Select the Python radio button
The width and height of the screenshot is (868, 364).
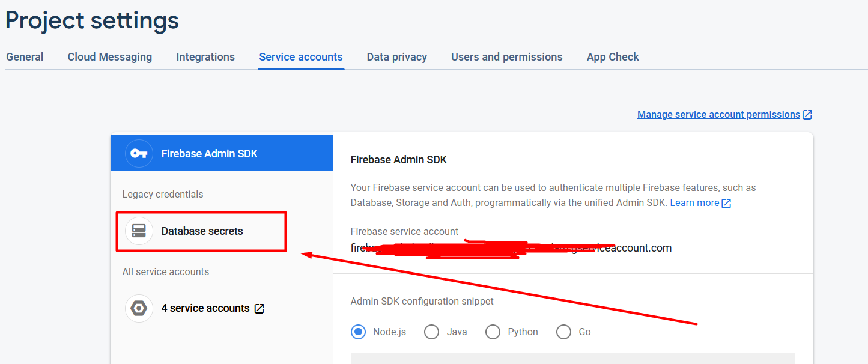493,332
